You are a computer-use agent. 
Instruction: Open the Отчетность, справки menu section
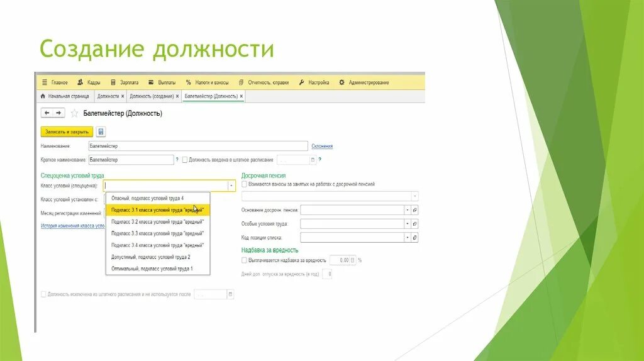(x=268, y=82)
